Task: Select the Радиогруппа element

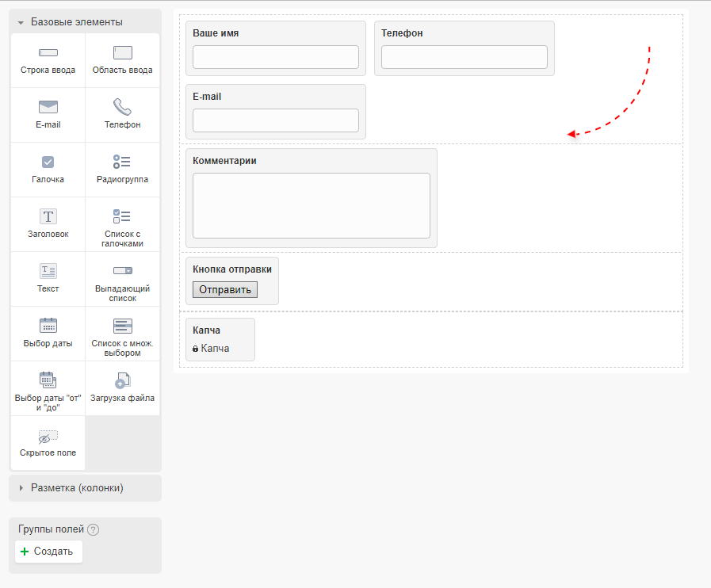Action: pos(122,162)
